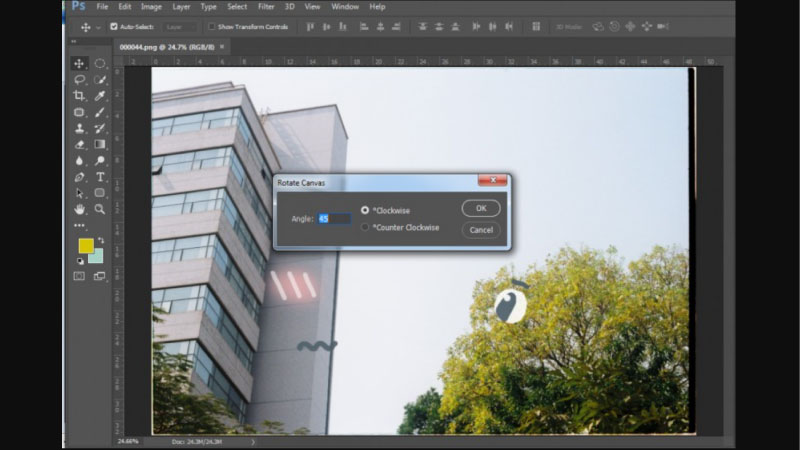Cancel the Rotate Canvas dialog

481,230
